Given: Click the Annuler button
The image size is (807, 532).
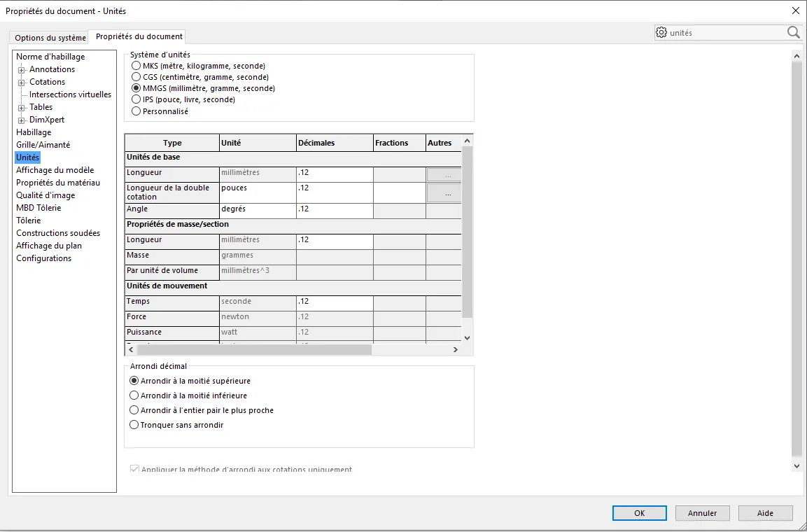Looking at the screenshot, I should pos(703,513).
